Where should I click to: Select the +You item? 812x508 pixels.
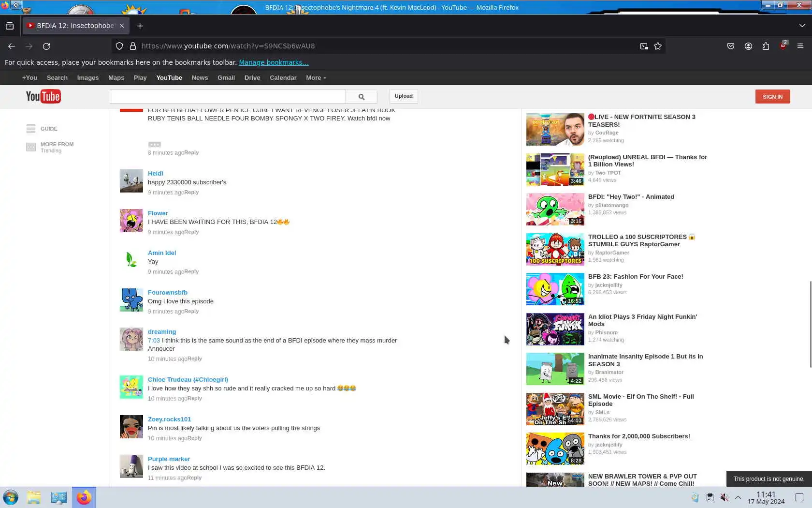click(29, 78)
